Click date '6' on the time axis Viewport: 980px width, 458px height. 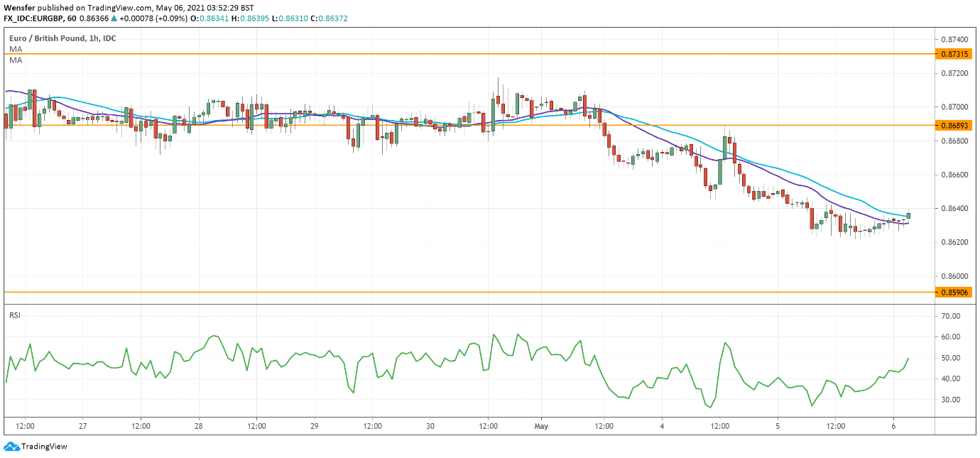point(893,426)
